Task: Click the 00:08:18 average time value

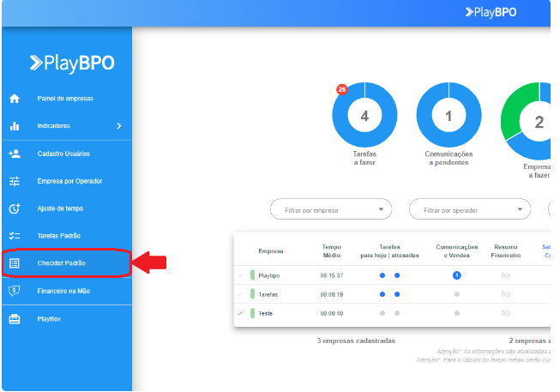Action: pyautogui.click(x=332, y=294)
